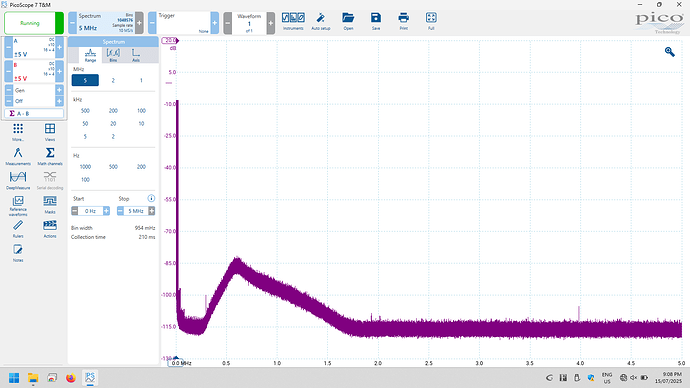Open the Instruments toolbar icon

coord(293,21)
